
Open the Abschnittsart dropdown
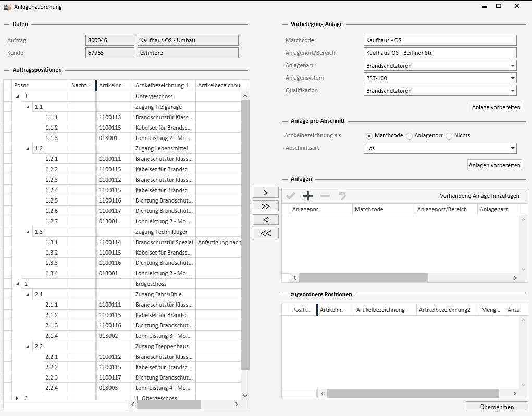click(x=513, y=148)
